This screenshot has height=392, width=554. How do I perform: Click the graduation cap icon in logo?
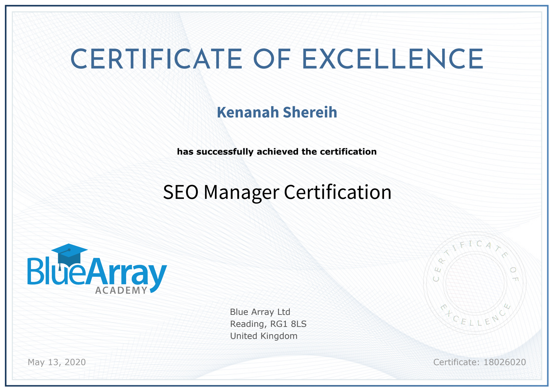tap(69, 253)
